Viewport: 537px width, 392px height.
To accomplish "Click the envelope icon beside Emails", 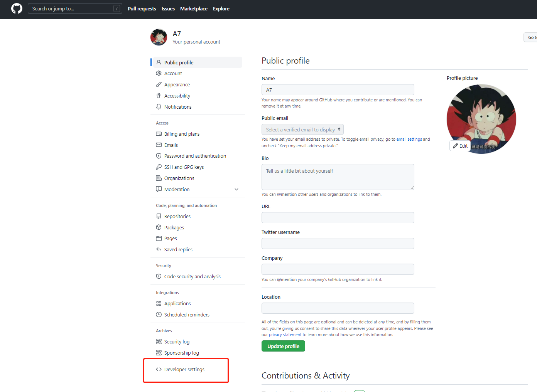I will (159, 145).
